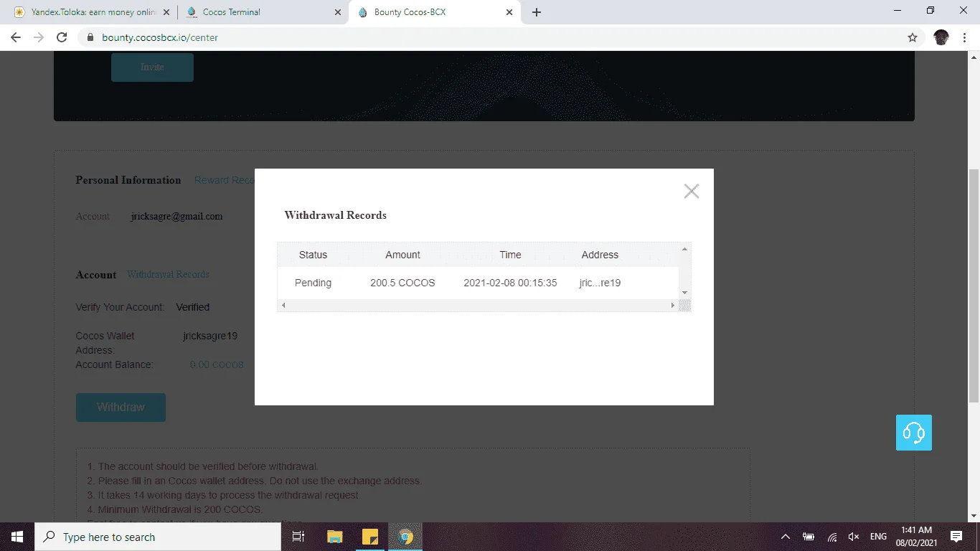The image size is (980, 551).
Task: Click the jric...re19 address cell
Action: click(x=600, y=283)
